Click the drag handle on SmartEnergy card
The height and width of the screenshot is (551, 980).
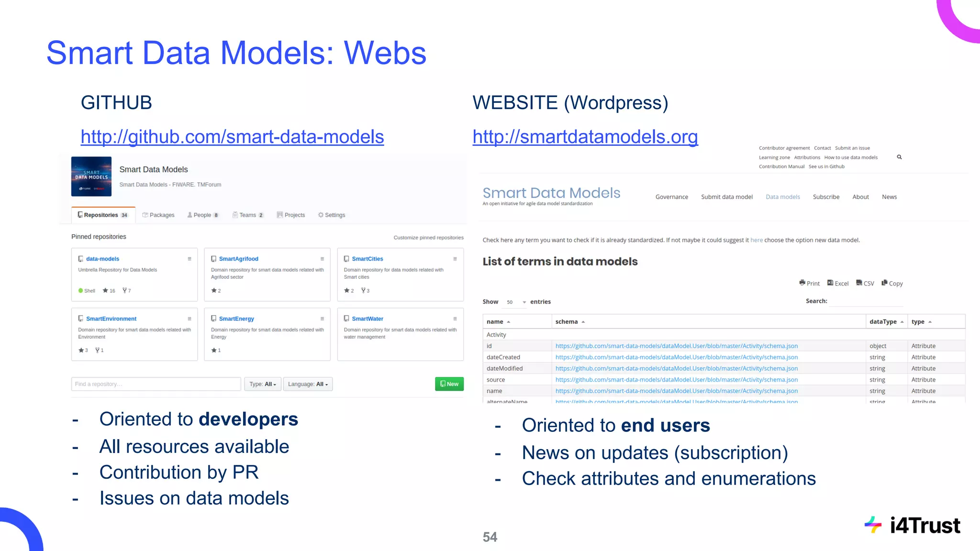(322, 319)
